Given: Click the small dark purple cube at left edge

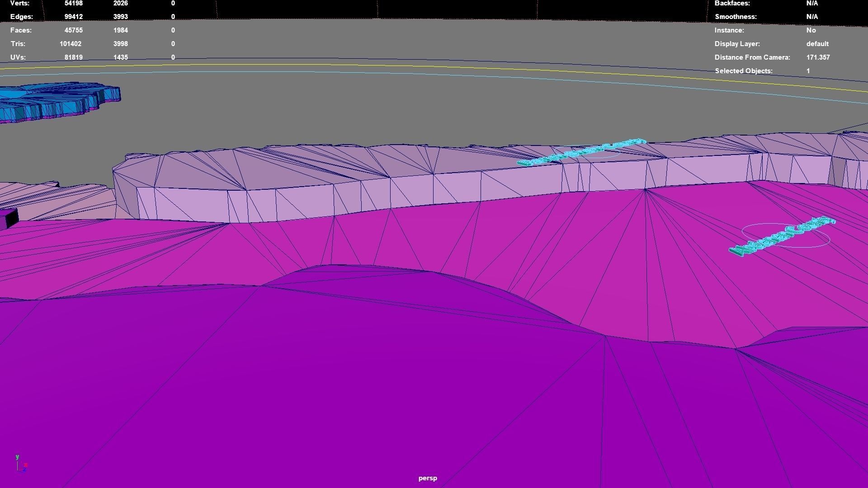Looking at the screenshot, I should click(9, 219).
